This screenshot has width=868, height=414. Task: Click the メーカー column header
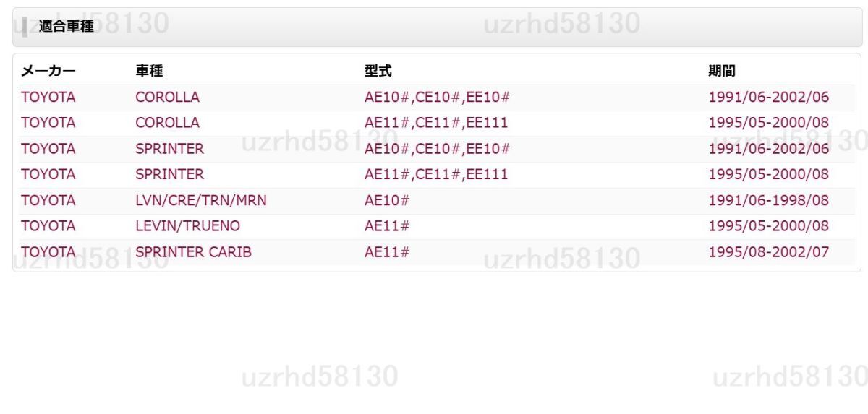48,71
